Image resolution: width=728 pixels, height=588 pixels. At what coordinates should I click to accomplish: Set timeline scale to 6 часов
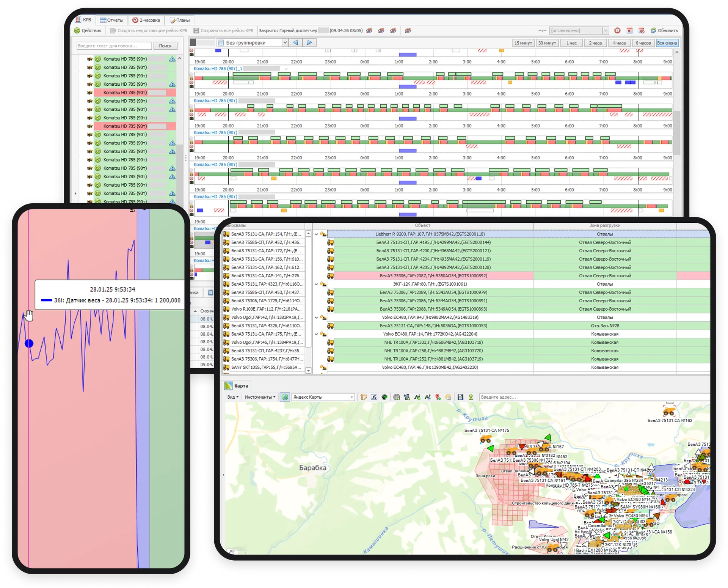point(643,43)
